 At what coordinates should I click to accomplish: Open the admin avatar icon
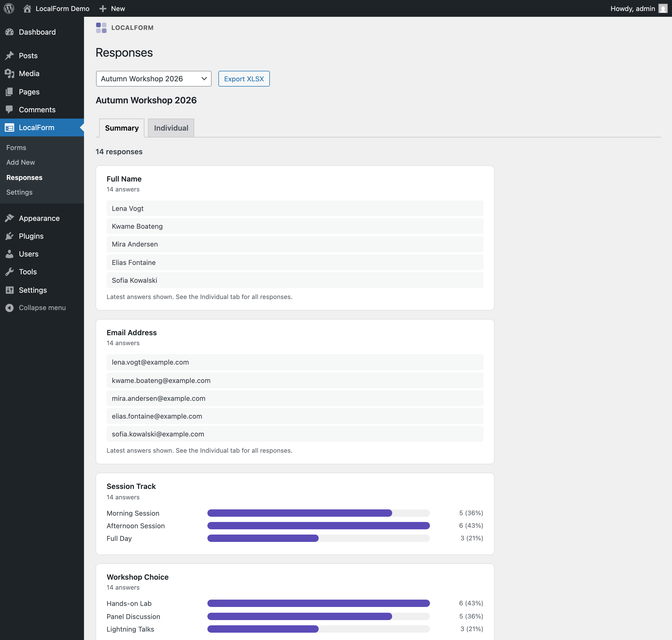(x=663, y=9)
